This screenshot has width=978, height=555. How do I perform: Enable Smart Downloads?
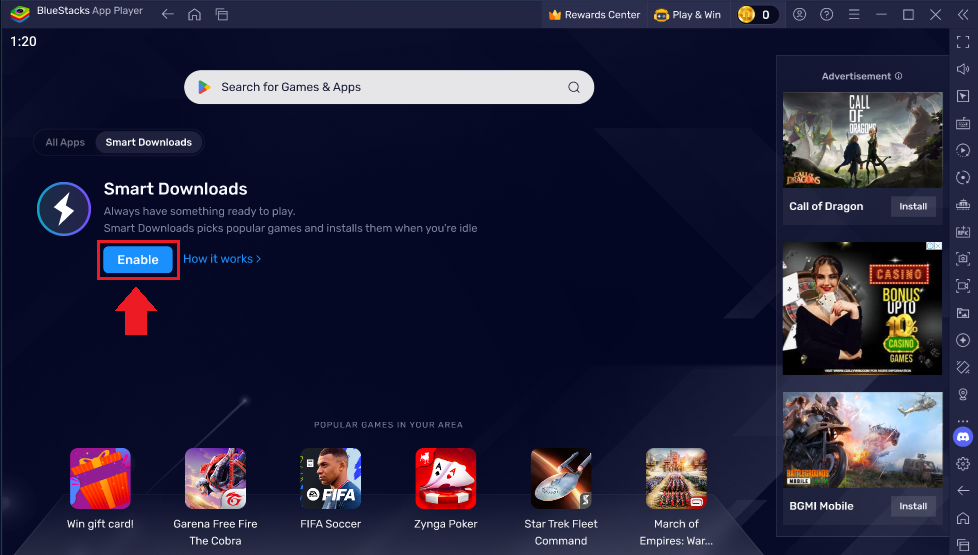138,259
